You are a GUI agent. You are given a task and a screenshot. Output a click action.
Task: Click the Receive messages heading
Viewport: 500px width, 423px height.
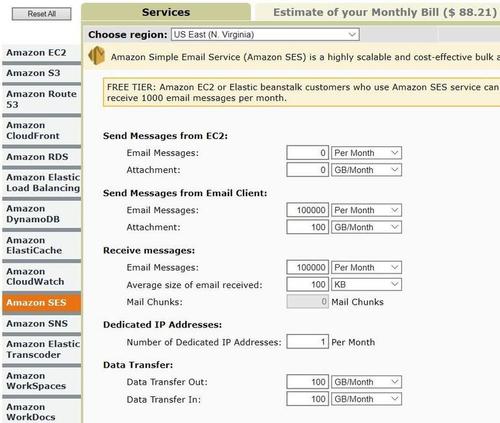click(149, 251)
